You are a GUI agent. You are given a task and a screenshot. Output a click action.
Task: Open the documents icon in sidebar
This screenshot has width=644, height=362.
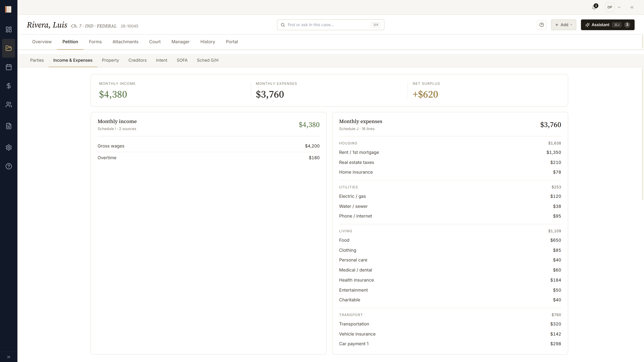click(9, 126)
